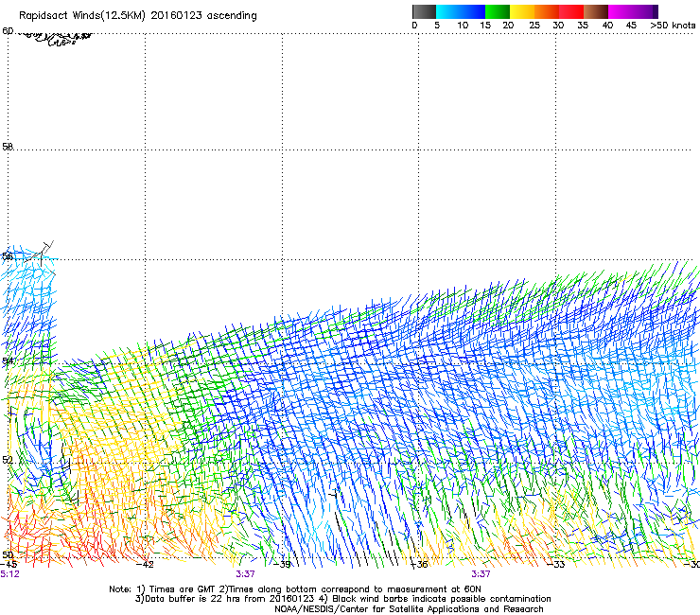Viewport: 700px width, 615px height.
Task: Click the 'Times are GMT' note line
Action: click(x=295, y=589)
